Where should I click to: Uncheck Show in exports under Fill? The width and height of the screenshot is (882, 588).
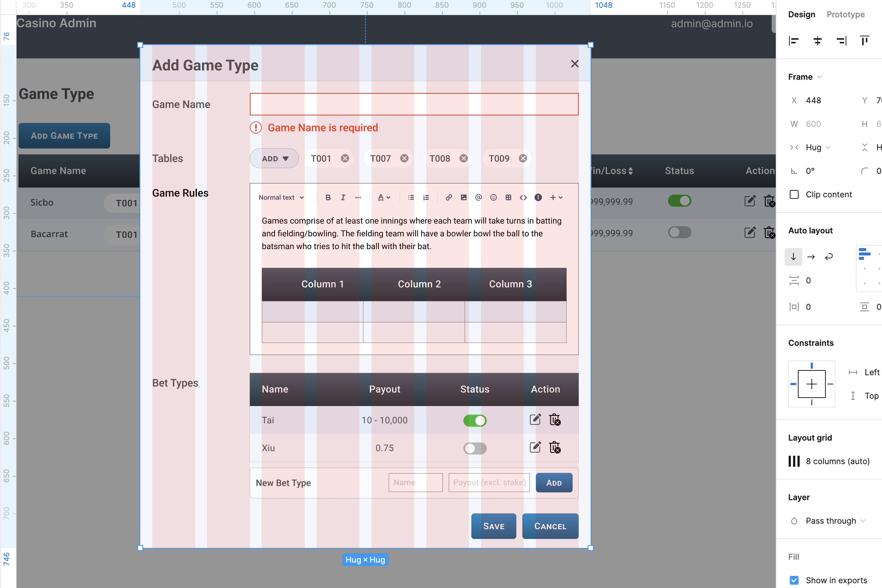(x=794, y=580)
